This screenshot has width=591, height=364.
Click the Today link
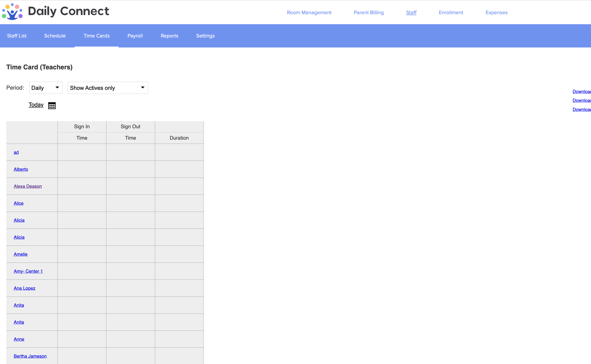(36, 105)
